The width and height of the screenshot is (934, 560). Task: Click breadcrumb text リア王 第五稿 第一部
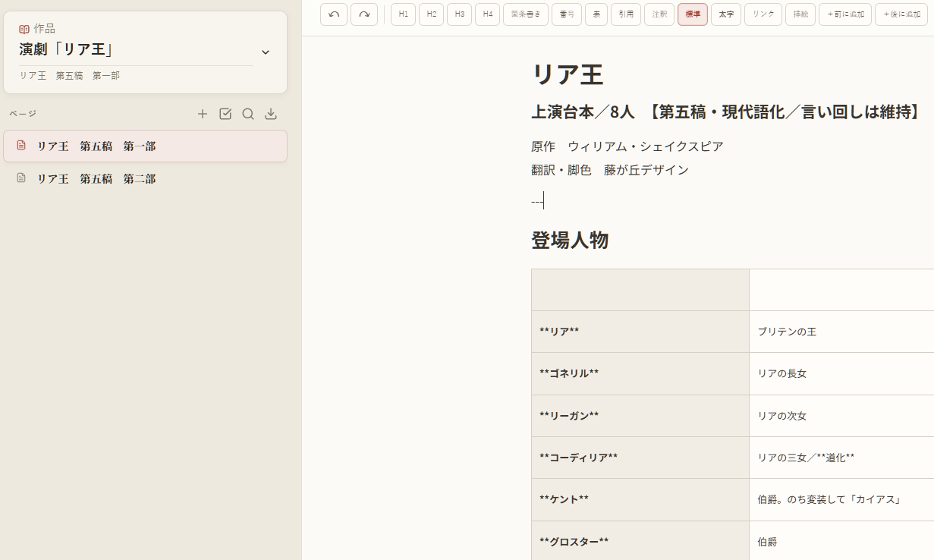(70, 76)
